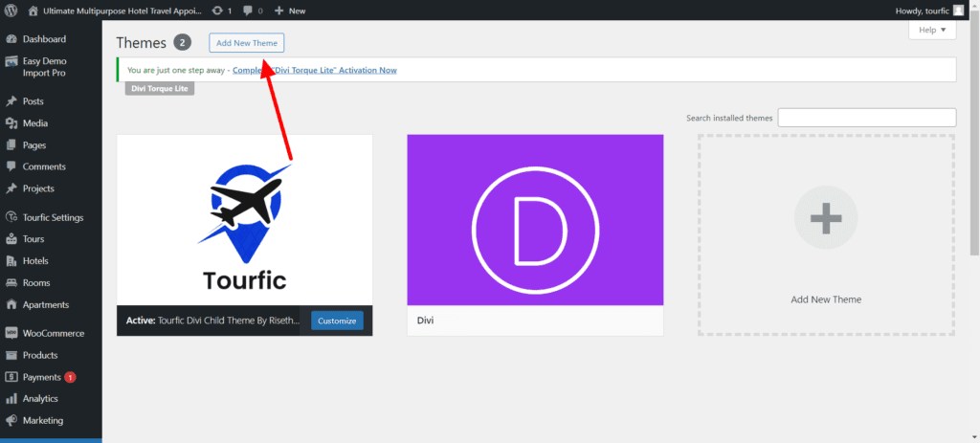Click the Add New Theme caption in dashed box

click(826, 299)
